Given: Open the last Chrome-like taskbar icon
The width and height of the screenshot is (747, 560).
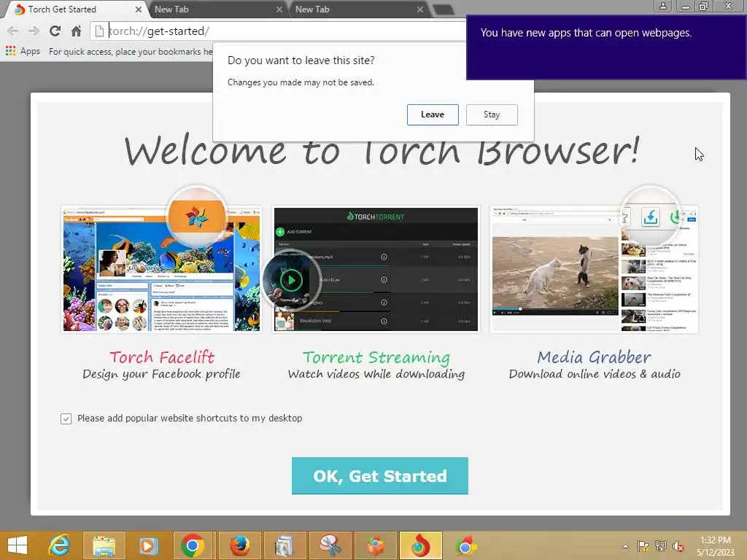Looking at the screenshot, I should [x=465, y=545].
